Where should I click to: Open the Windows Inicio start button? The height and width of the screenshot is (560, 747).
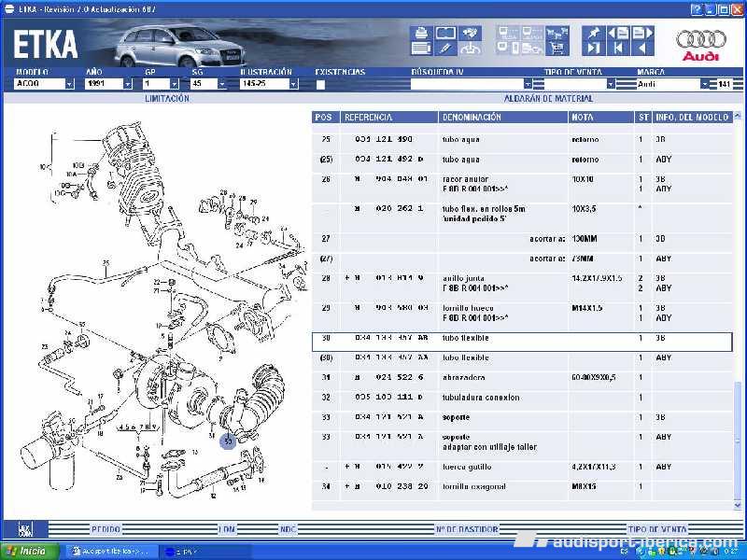(x=30, y=552)
